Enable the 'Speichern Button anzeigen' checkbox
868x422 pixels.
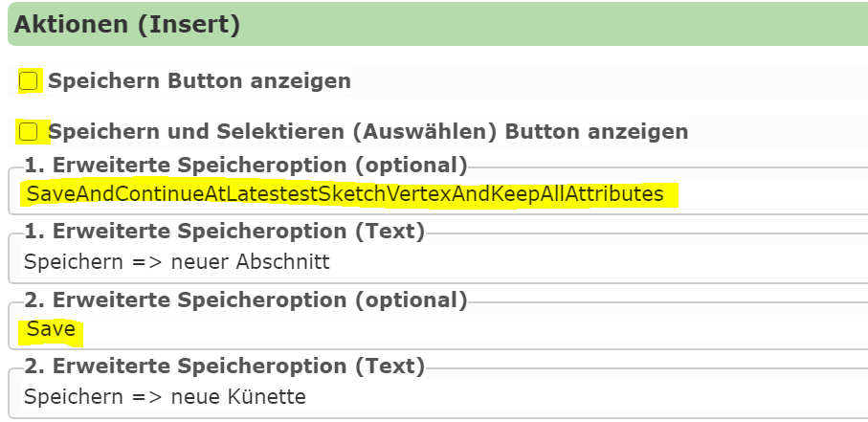pyautogui.click(x=29, y=80)
